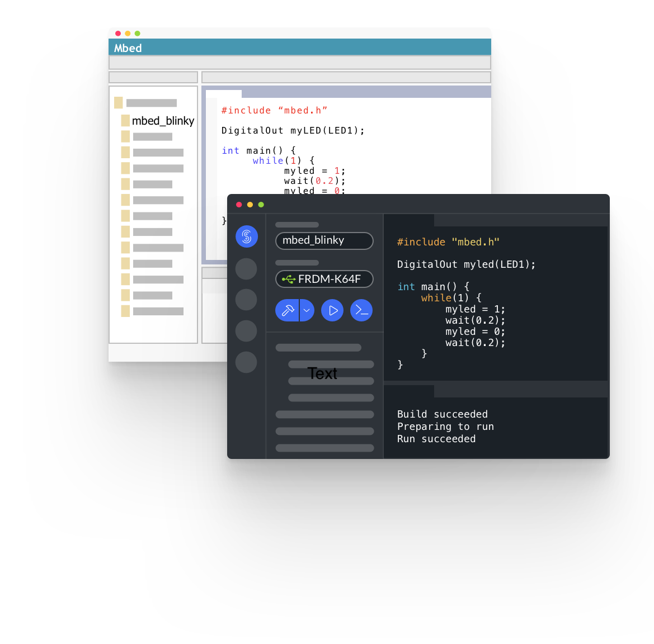
Task: Click the "int main() {" line in Mbed window
Action: click(258, 150)
